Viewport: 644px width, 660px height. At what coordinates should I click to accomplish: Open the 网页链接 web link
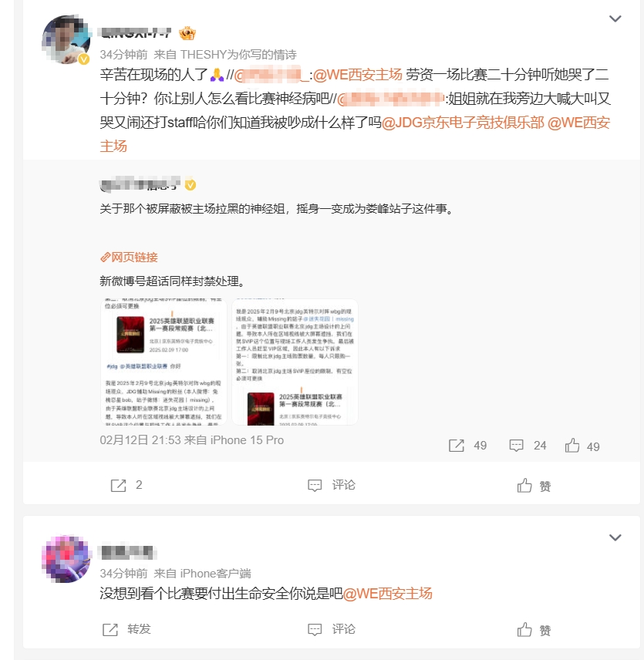click(129, 258)
